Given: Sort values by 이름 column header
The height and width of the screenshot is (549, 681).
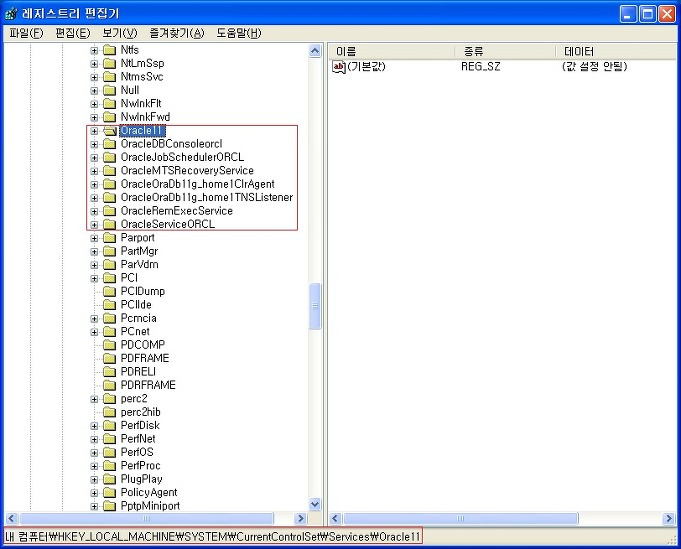Looking at the screenshot, I should (391, 52).
